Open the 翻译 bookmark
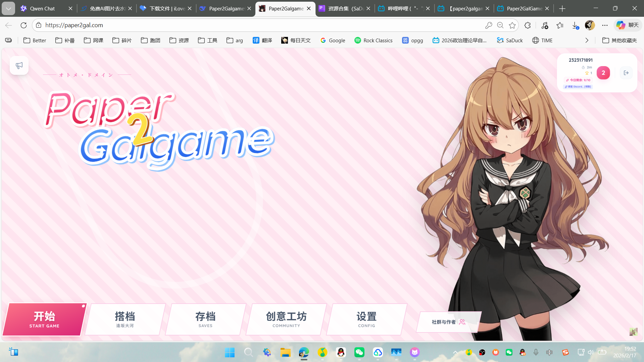The image size is (644, 362). pyautogui.click(x=262, y=40)
